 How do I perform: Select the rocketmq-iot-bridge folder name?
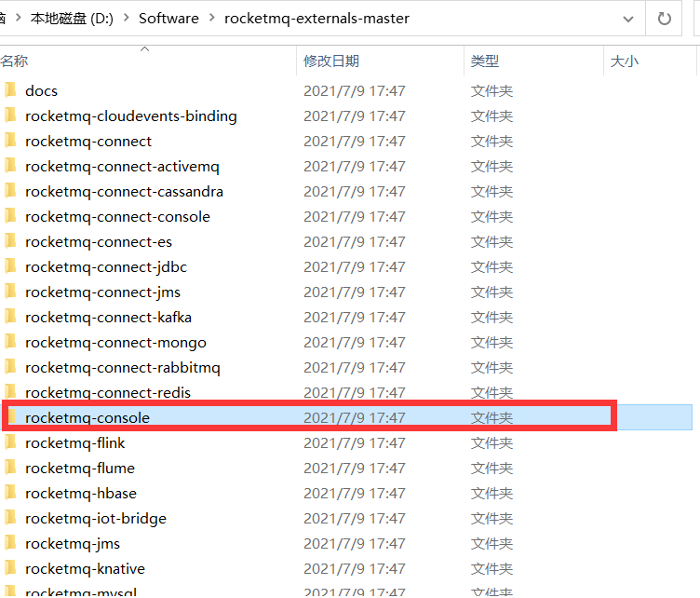pyautogui.click(x=96, y=519)
